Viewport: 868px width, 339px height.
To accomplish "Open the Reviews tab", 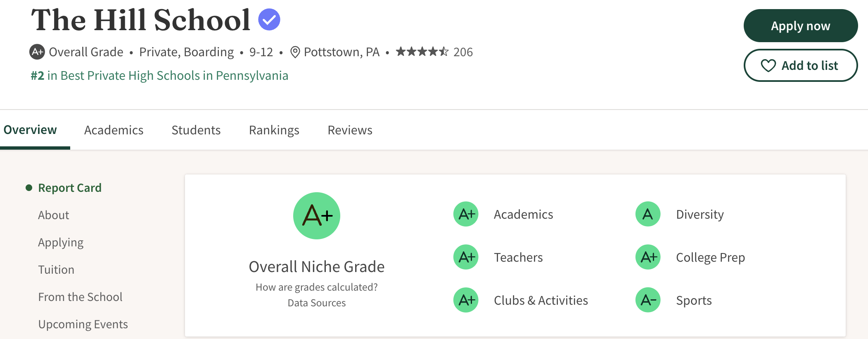I will point(349,130).
